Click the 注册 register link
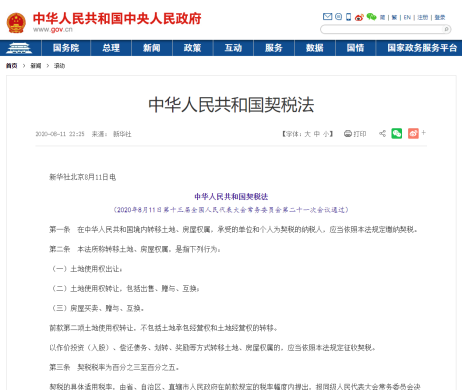The image size is (463, 391). coord(423,17)
